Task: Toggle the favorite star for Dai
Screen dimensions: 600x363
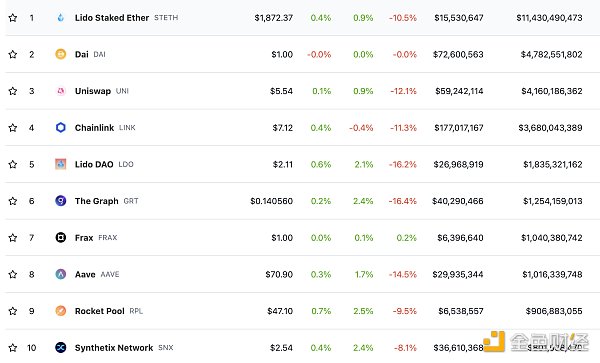Action: (x=13, y=54)
